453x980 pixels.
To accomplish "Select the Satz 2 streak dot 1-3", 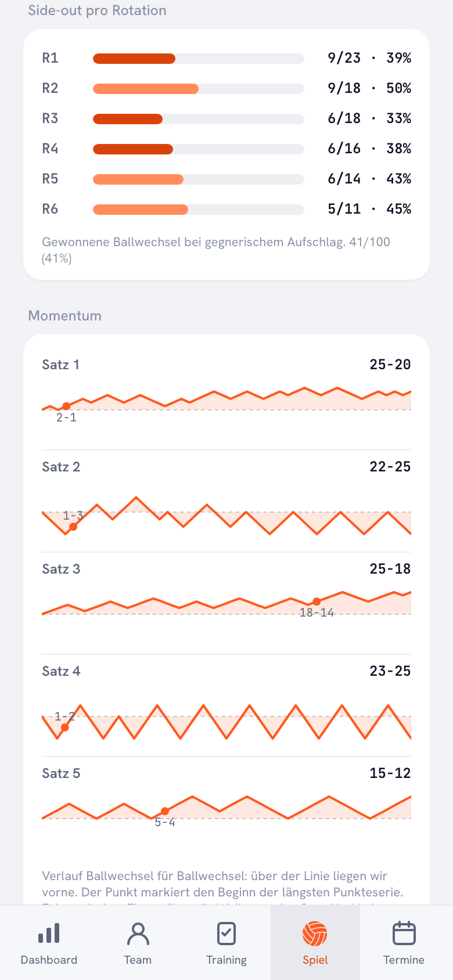I will pos(73,527).
